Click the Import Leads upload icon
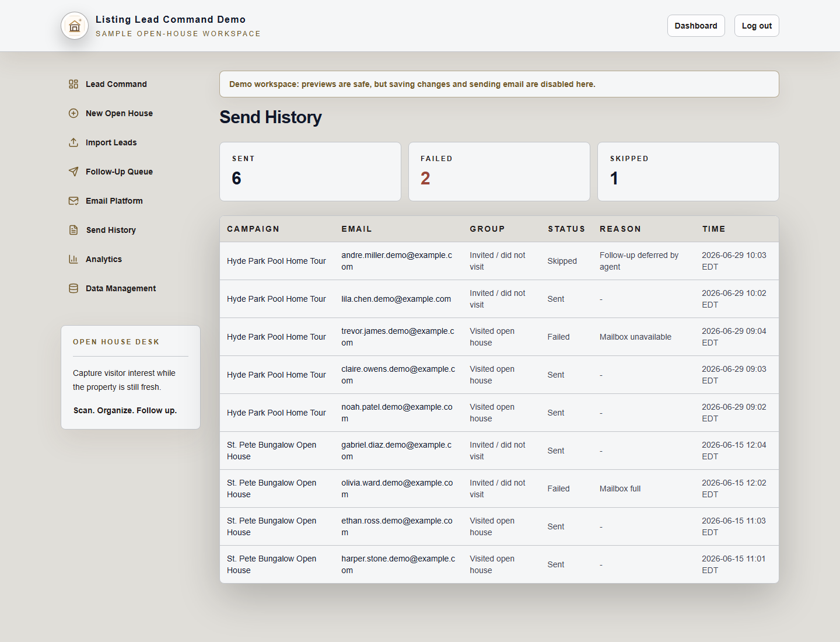The image size is (840, 642). point(73,142)
